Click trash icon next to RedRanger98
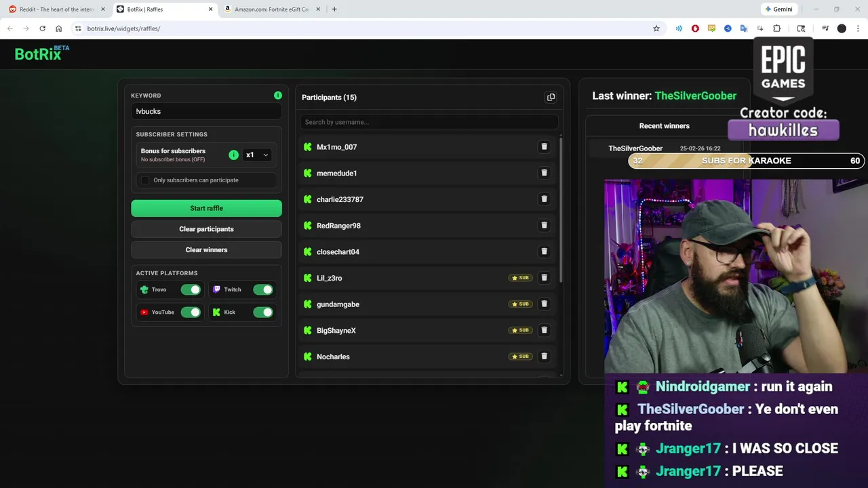The height and width of the screenshot is (488, 868). pos(544,225)
